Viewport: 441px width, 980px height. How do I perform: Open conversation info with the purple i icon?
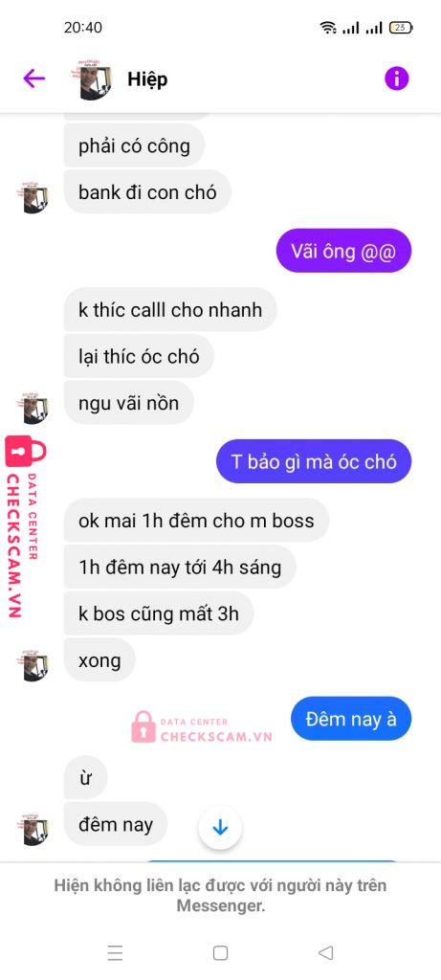click(397, 78)
